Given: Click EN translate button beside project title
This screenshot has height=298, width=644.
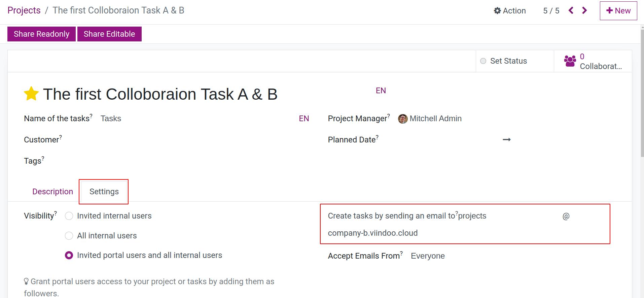Looking at the screenshot, I should [381, 91].
